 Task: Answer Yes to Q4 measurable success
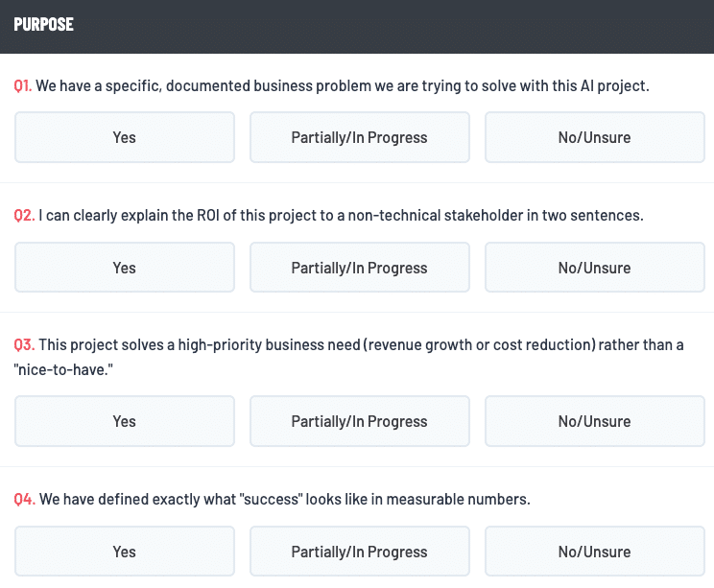125,552
